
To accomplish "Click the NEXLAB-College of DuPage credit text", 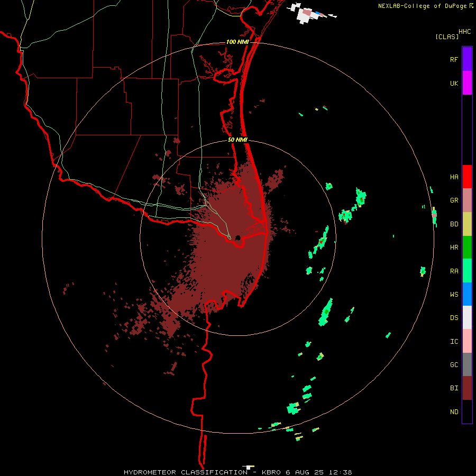I will tap(422, 6).
